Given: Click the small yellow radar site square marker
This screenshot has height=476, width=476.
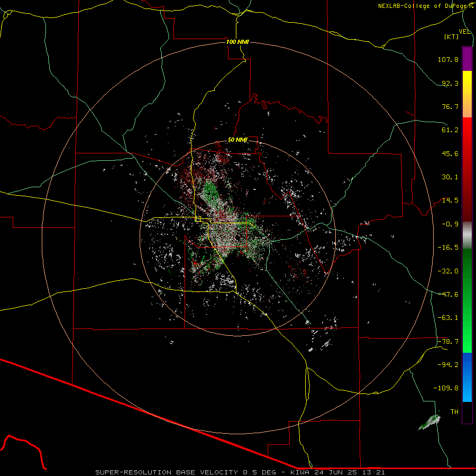Looking at the screenshot, I should click(198, 219).
